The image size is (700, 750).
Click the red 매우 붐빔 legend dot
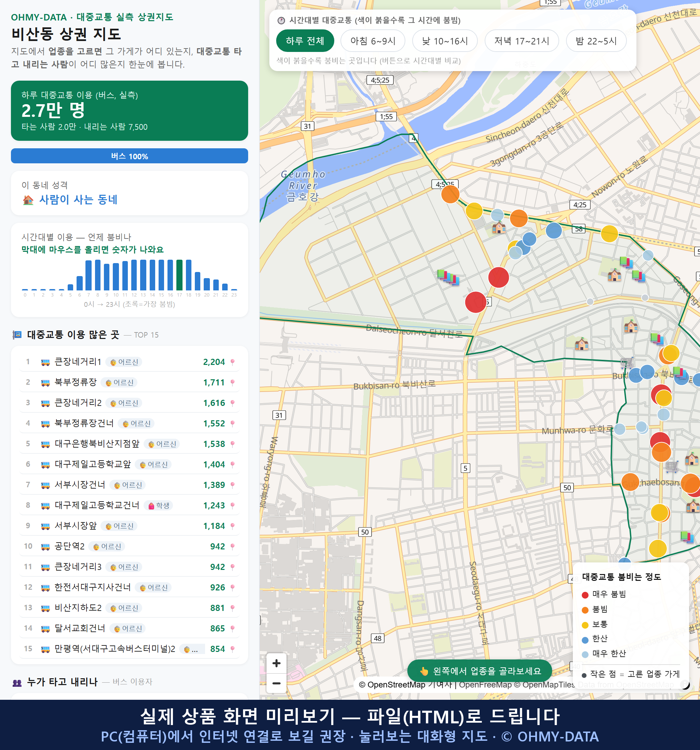(585, 595)
